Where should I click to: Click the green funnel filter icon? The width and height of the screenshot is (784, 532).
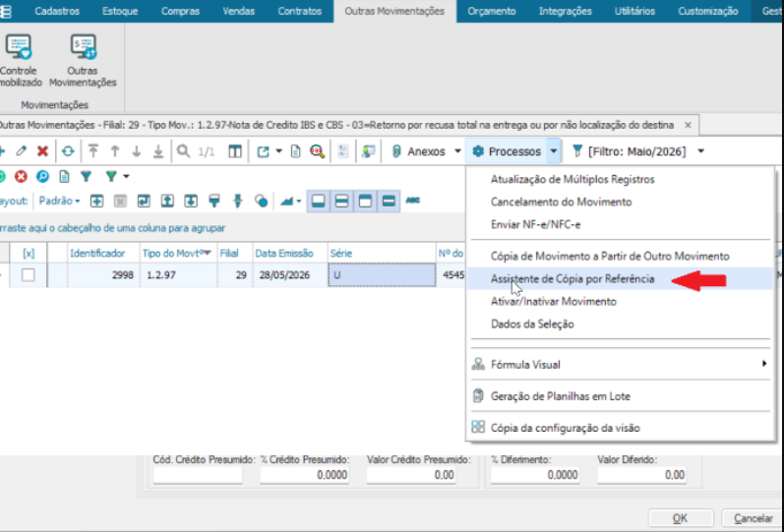tap(111, 176)
